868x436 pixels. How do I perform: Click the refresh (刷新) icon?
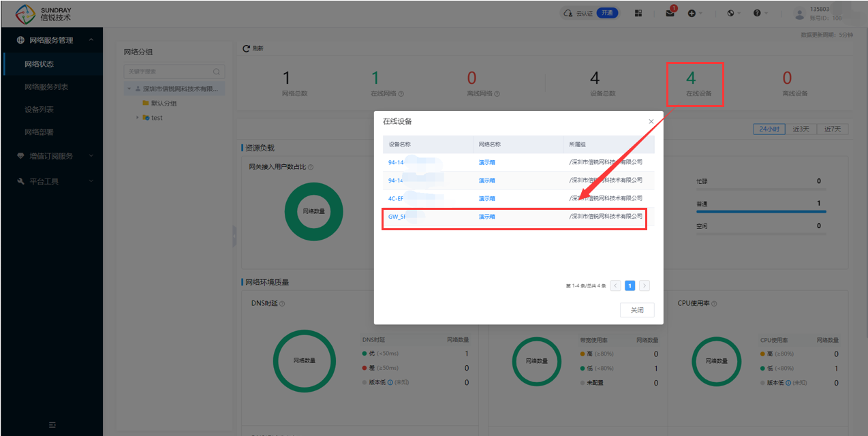point(247,48)
